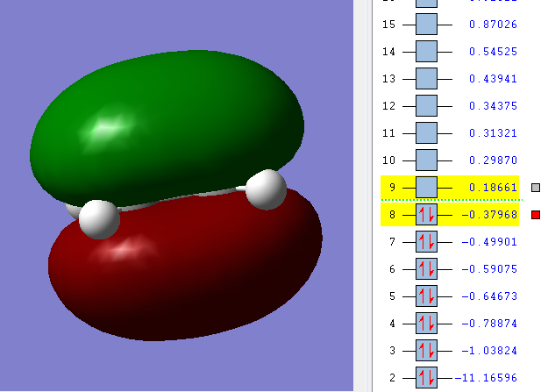Viewport: 548px width, 392px height.
Task: Click energy value 0.54525
Action: [493, 52]
